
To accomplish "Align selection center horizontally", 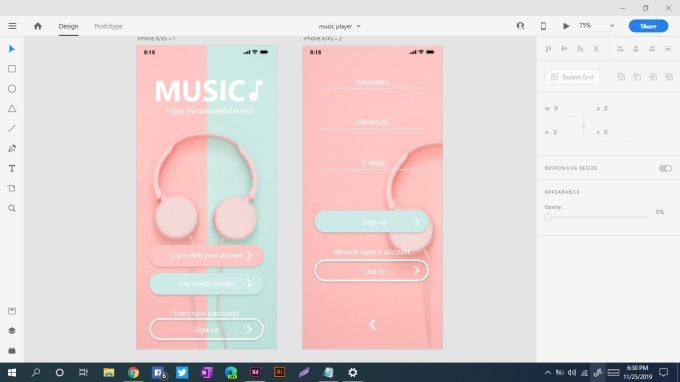I will click(636, 49).
